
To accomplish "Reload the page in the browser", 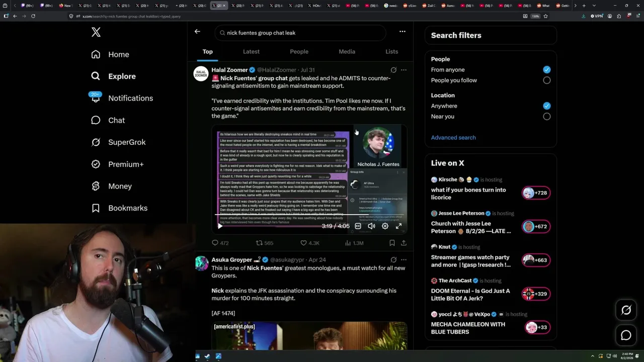I will click(33, 16).
